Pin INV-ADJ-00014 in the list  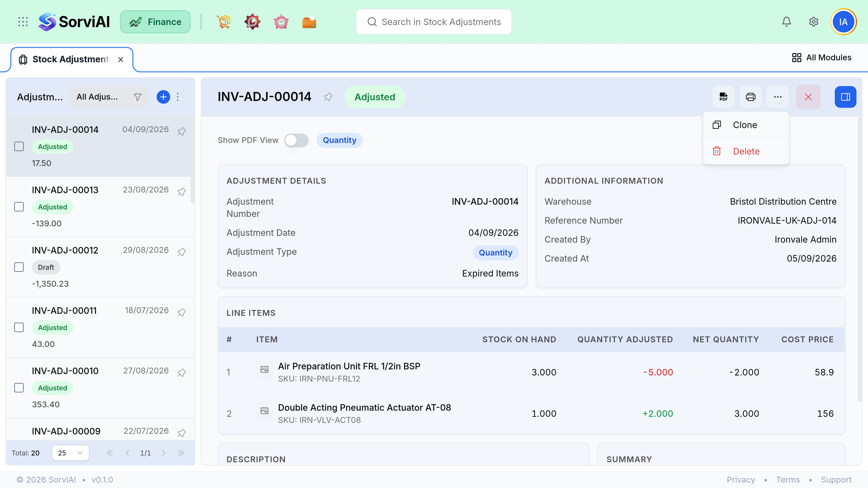point(182,131)
